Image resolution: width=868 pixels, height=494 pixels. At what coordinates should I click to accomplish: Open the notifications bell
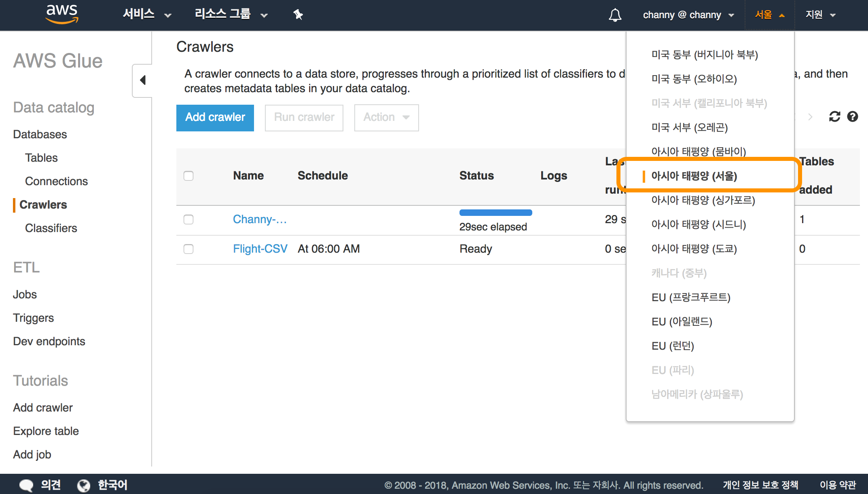click(x=615, y=15)
